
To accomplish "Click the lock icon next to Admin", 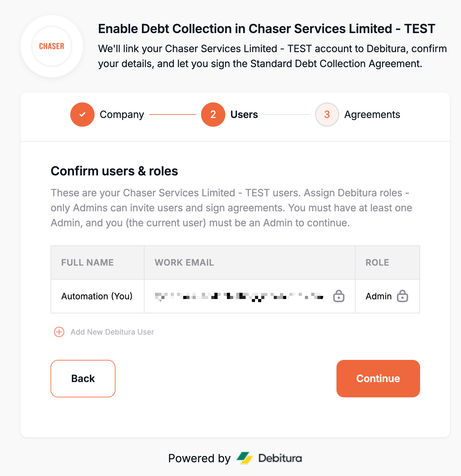I will pyautogui.click(x=402, y=296).
